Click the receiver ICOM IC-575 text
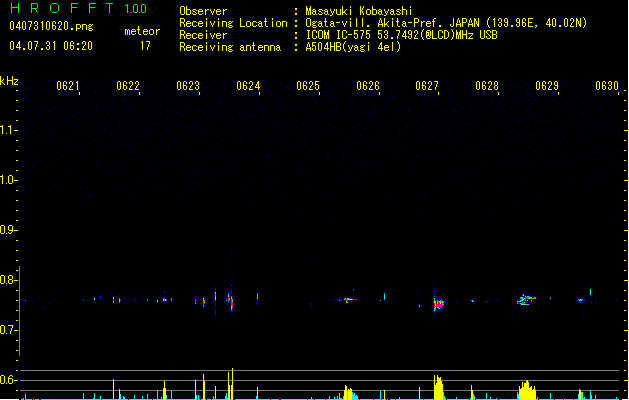The height and width of the screenshot is (400, 629). pos(402,35)
